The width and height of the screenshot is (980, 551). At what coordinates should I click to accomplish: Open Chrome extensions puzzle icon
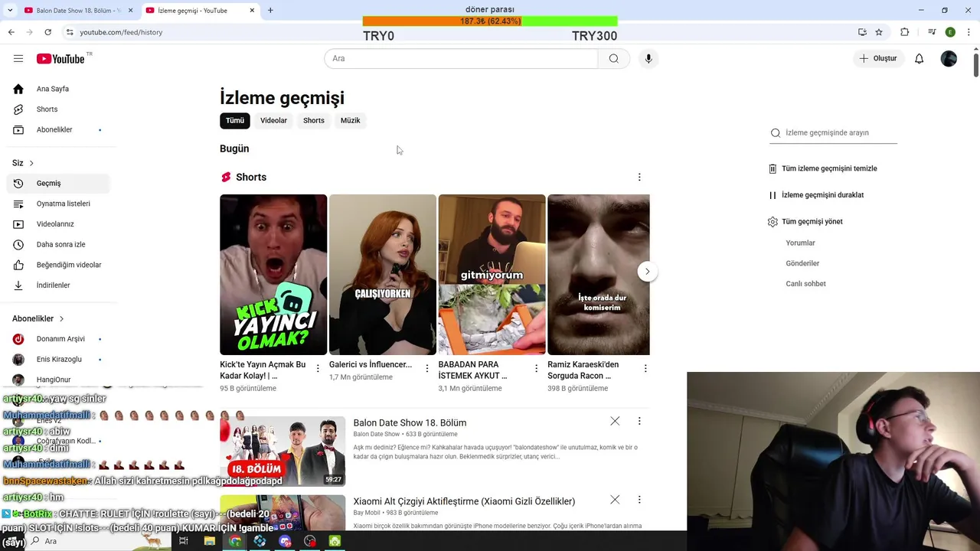905,32
